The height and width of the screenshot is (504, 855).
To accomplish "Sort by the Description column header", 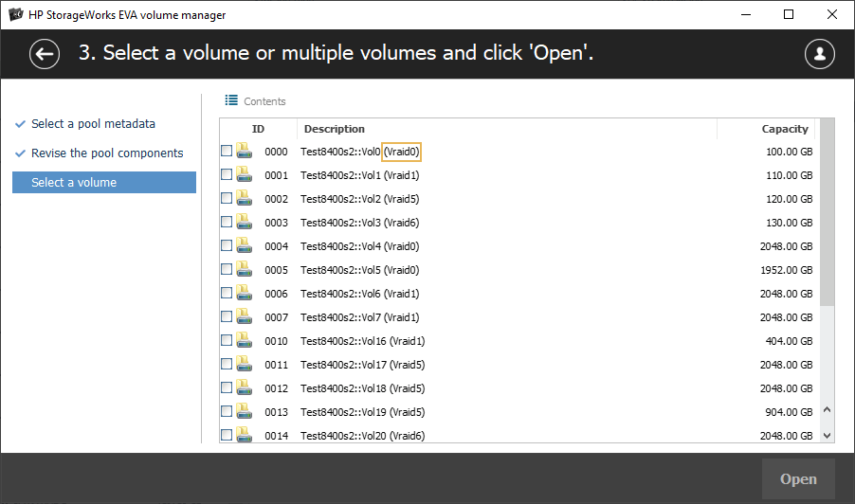I will click(x=335, y=129).
